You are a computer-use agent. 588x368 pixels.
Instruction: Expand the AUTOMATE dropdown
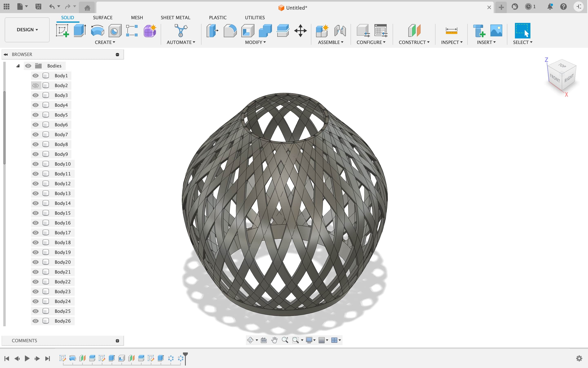click(x=181, y=42)
